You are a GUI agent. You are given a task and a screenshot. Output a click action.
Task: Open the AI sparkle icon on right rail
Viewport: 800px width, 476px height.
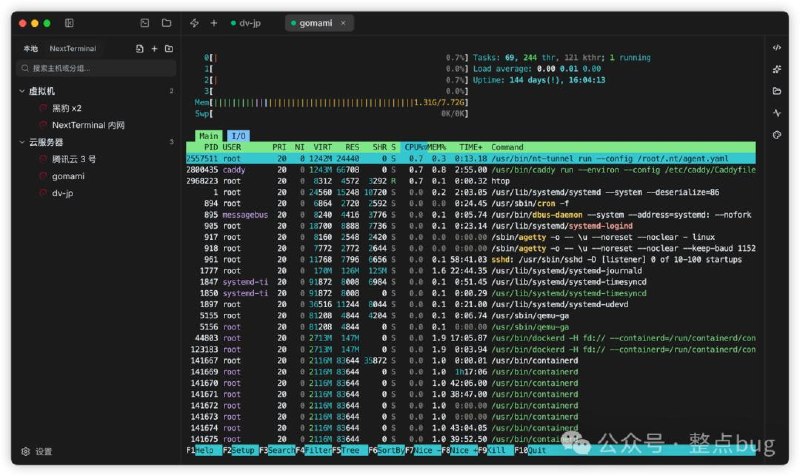pos(777,69)
